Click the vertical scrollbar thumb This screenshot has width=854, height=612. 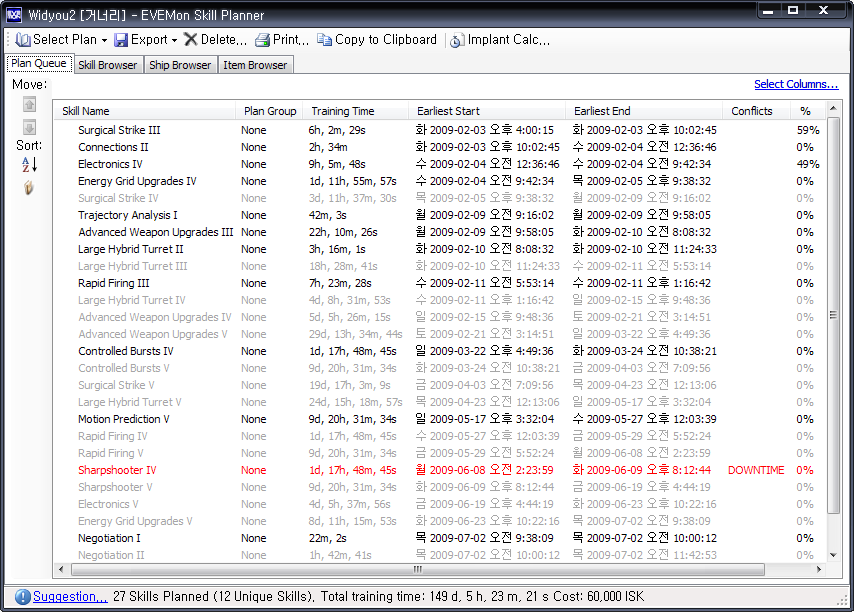pyautogui.click(x=833, y=315)
